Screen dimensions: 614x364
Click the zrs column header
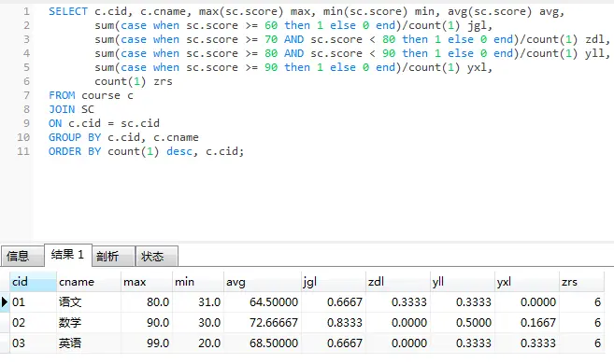point(581,282)
